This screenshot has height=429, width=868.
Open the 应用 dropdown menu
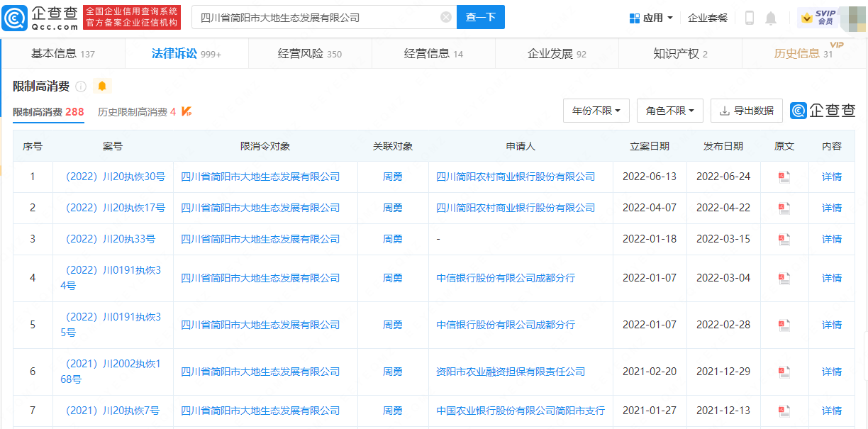tap(651, 18)
